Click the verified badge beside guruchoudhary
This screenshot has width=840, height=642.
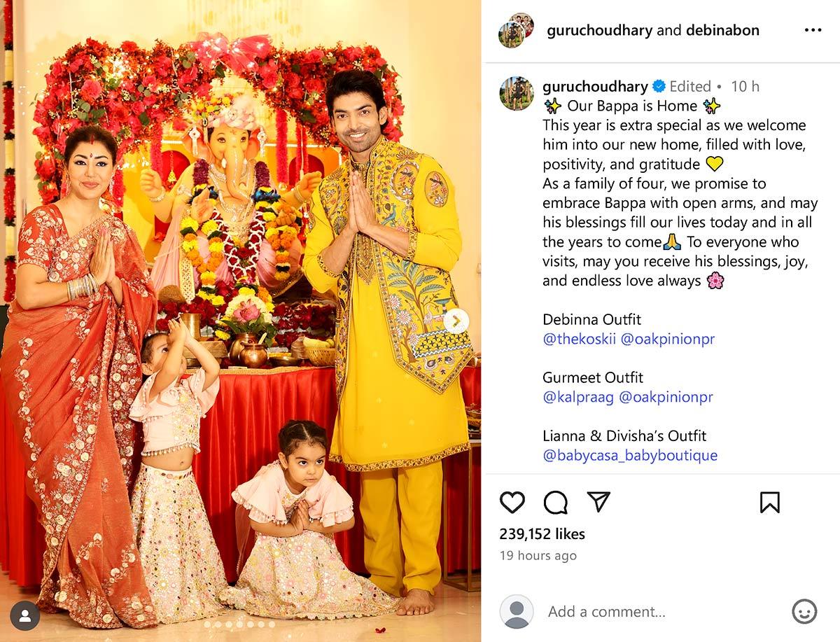(659, 86)
